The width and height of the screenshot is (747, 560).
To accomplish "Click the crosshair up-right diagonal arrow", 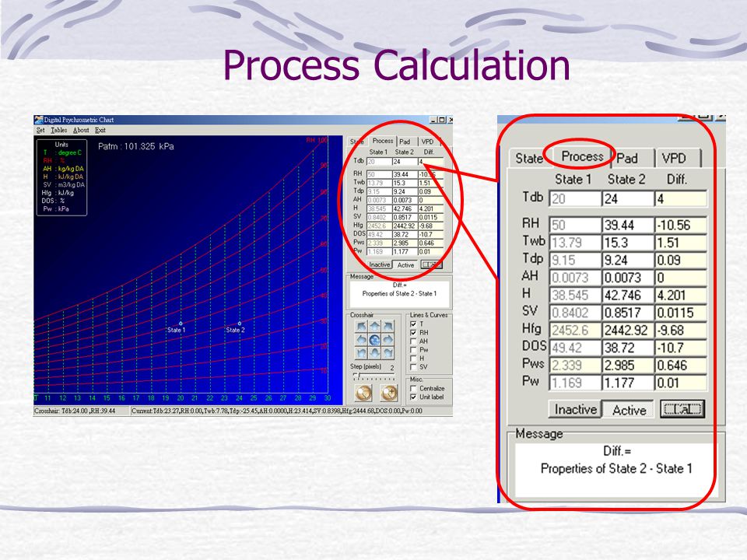I will tap(388, 327).
